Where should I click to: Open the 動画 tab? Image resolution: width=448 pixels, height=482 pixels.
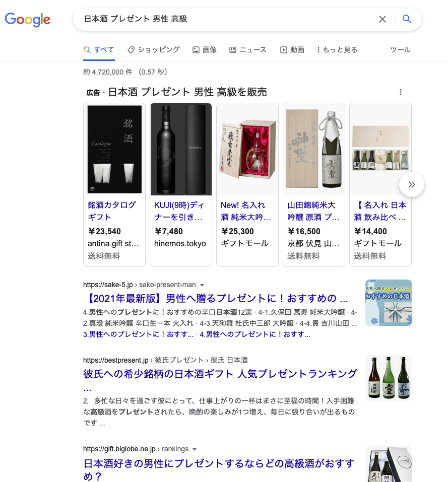(x=292, y=50)
